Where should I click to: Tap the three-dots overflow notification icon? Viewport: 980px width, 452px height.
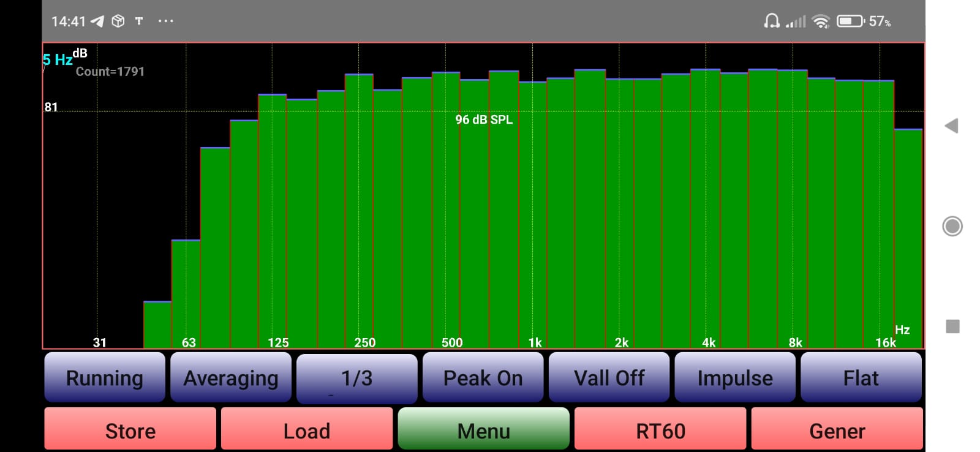pos(165,21)
